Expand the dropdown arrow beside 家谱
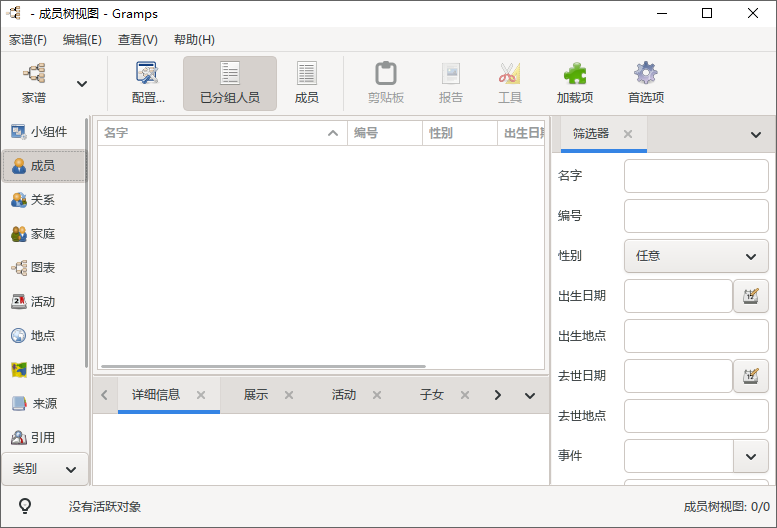Screen dimensions: 777x528 point(82,84)
